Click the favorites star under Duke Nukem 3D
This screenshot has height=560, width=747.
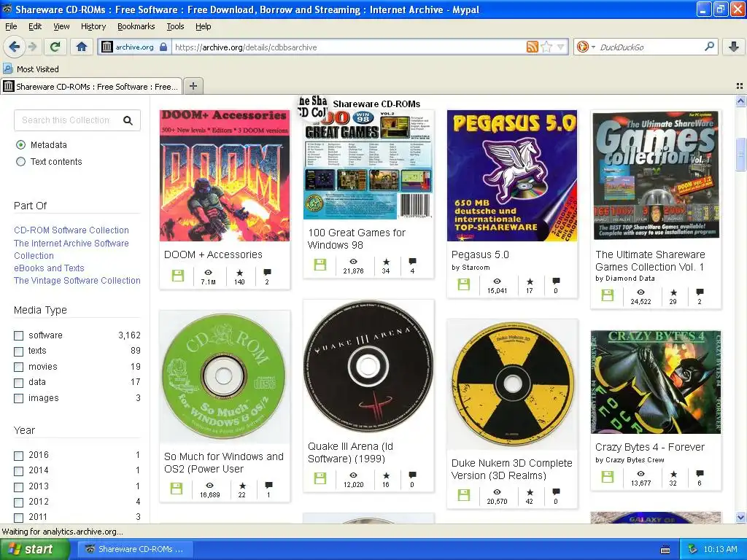(530, 492)
